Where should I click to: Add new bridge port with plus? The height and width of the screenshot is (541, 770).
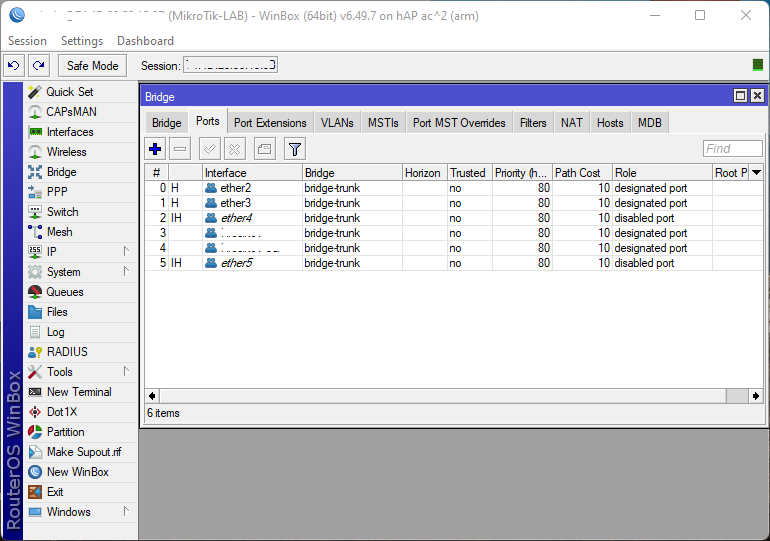point(155,149)
